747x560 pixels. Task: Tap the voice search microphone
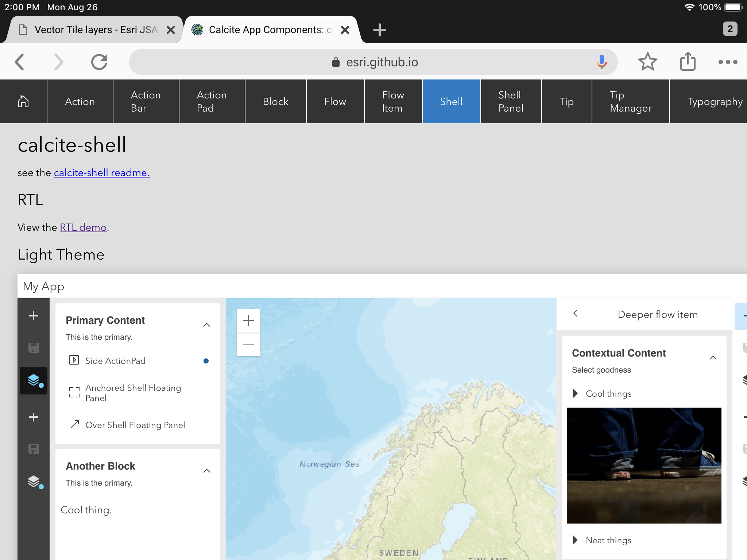click(x=601, y=62)
